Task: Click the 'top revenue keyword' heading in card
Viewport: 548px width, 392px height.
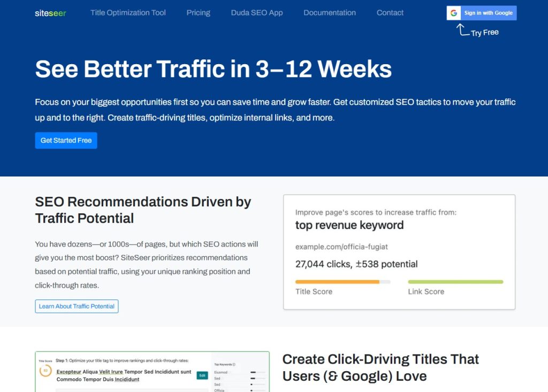Action: point(349,225)
